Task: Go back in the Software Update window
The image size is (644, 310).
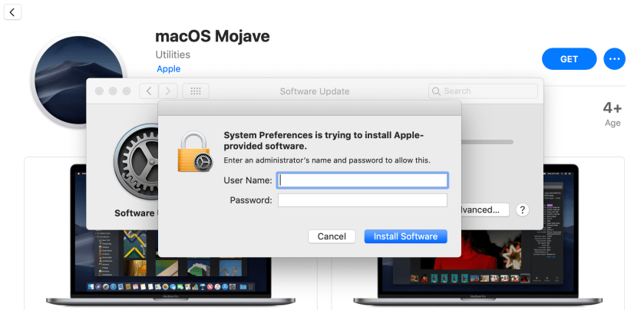Action: tap(149, 91)
